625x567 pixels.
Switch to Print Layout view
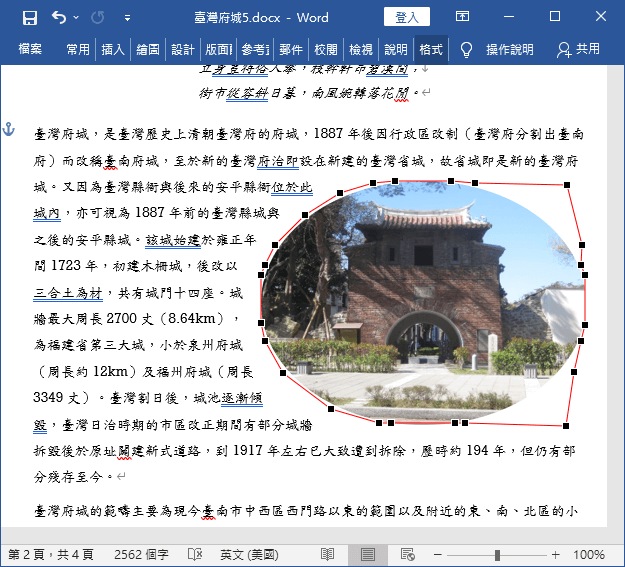tap(368, 554)
